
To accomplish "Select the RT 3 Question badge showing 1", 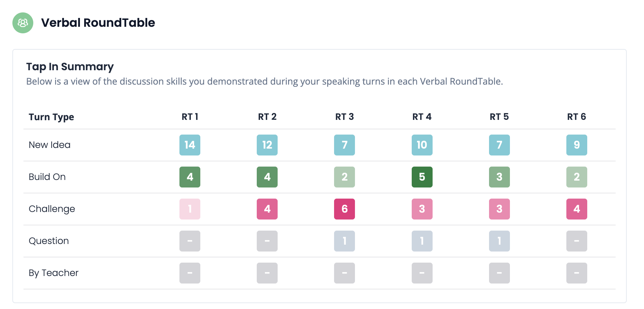I will pos(344,241).
